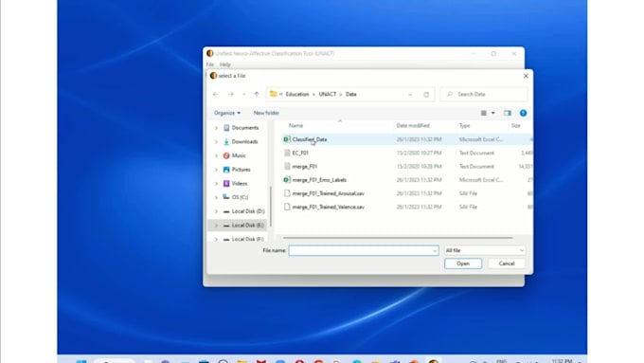Screen dimensions: 644x363
Task: Click the Excel icon of Classified_Data
Action: pyautogui.click(x=287, y=139)
